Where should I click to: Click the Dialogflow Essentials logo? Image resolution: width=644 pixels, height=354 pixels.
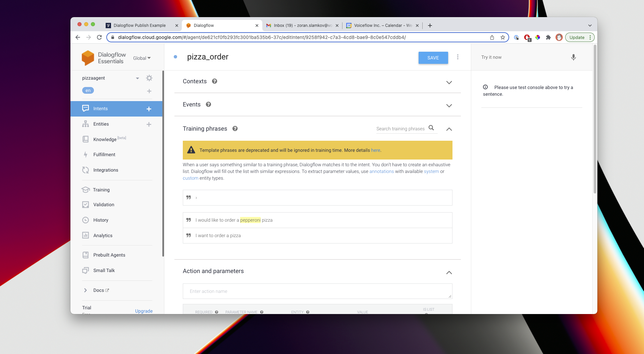(x=104, y=58)
